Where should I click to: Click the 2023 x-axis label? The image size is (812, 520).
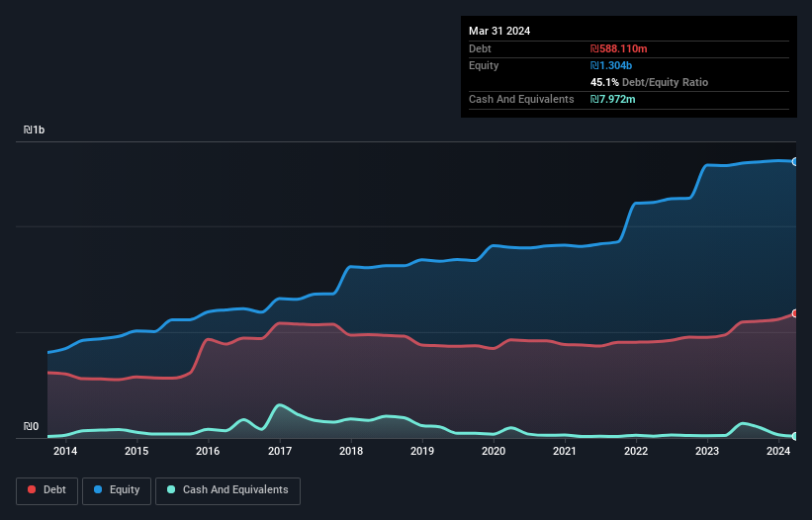707,451
